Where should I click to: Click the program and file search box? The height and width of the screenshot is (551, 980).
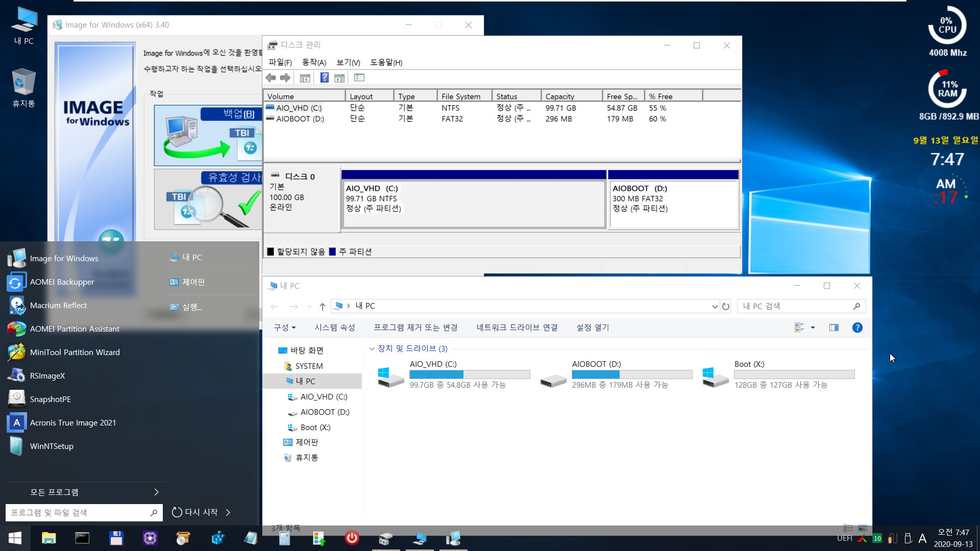click(84, 513)
